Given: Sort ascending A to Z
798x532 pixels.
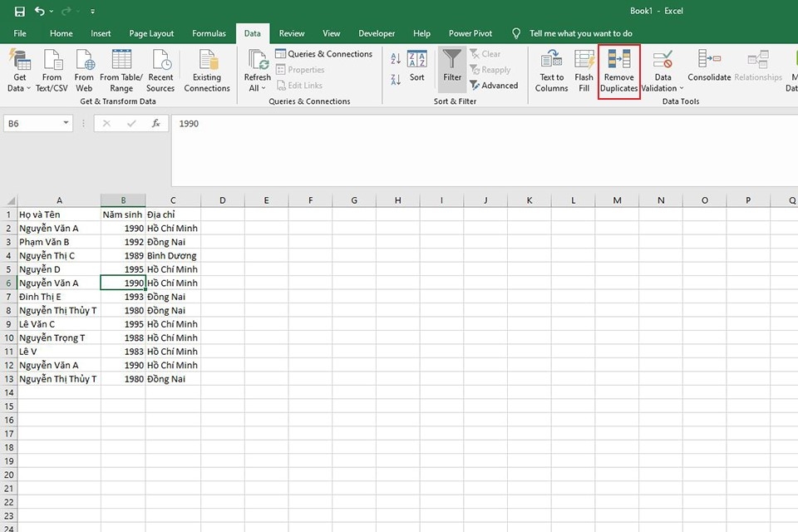Looking at the screenshot, I should (396, 58).
